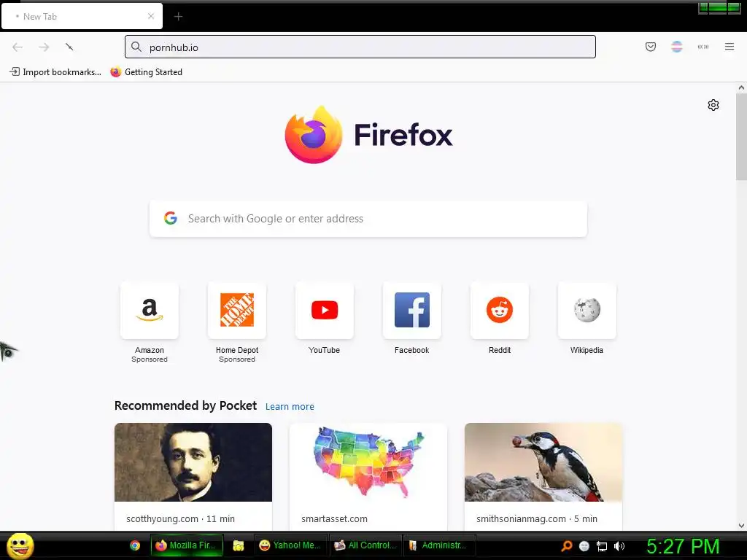Click the face icon in the system tray
Image resolution: width=747 pixels, height=560 pixels.
point(584,546)
